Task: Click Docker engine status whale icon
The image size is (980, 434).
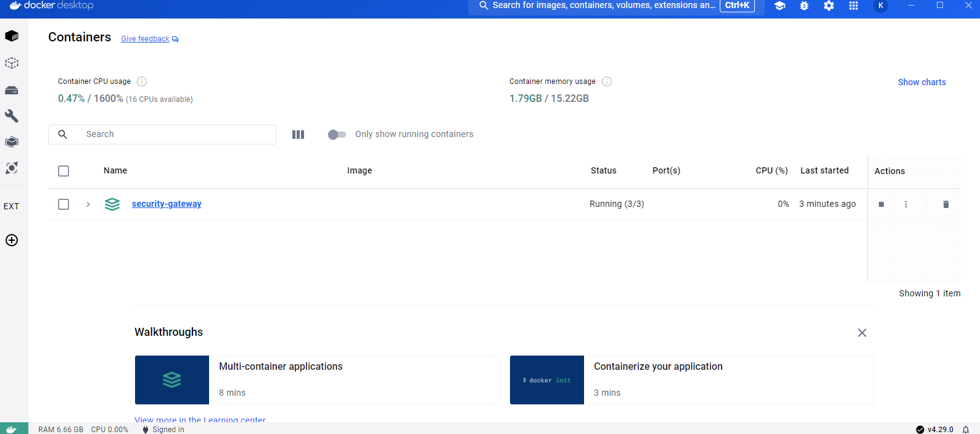Action: point(12,429)
